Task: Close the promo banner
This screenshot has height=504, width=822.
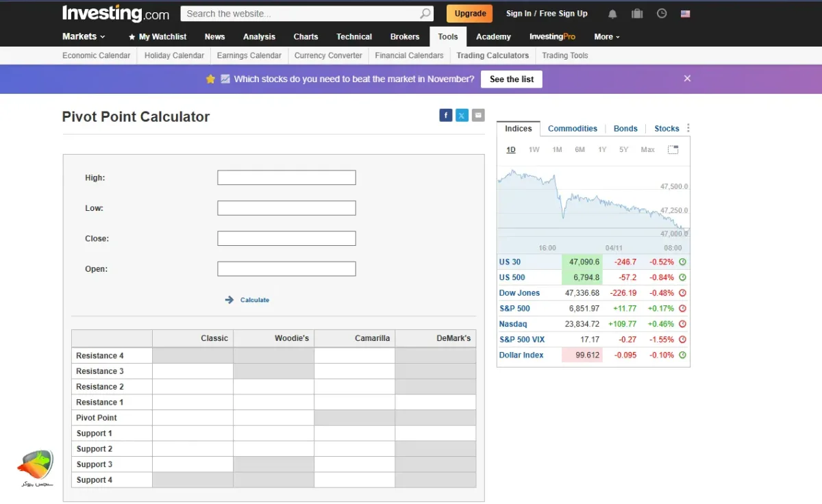Action: click(x=687, y=79)
